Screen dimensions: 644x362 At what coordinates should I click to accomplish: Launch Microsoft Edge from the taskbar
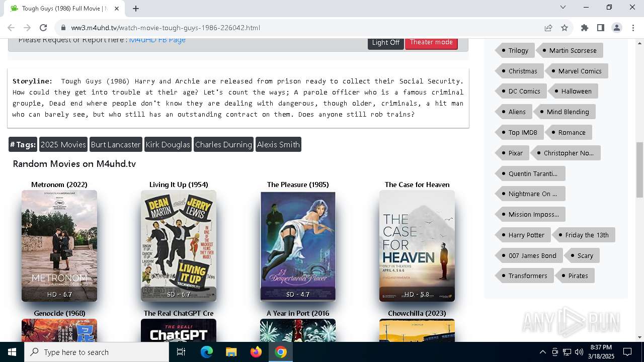click(x=207, y=352)
